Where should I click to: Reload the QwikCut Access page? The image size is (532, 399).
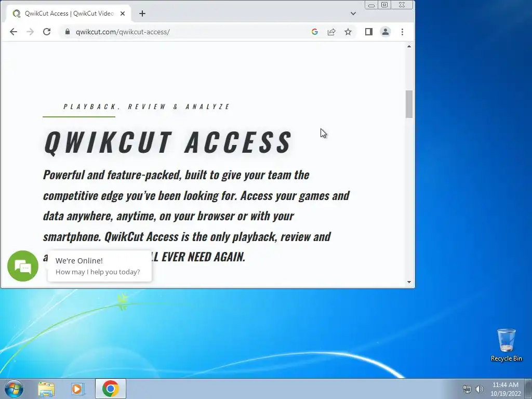(47, 32)
